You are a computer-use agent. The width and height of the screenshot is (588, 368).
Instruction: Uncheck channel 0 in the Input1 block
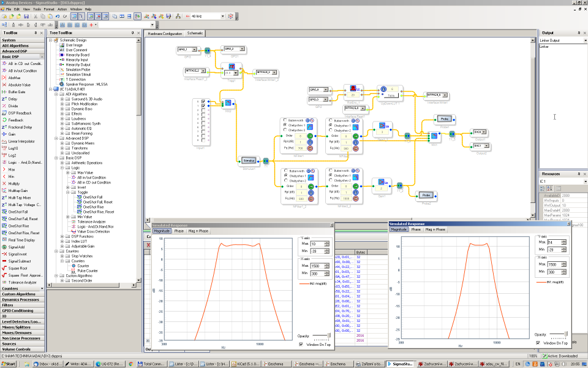203,101
